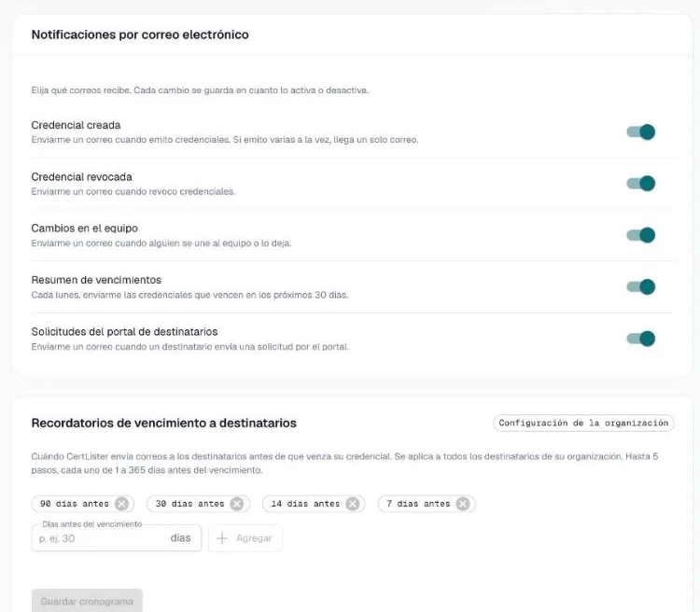The height and width of the screenshot is (612, 700).
Task: Select the 14 días antes chip label
Action: click(305, 504)
